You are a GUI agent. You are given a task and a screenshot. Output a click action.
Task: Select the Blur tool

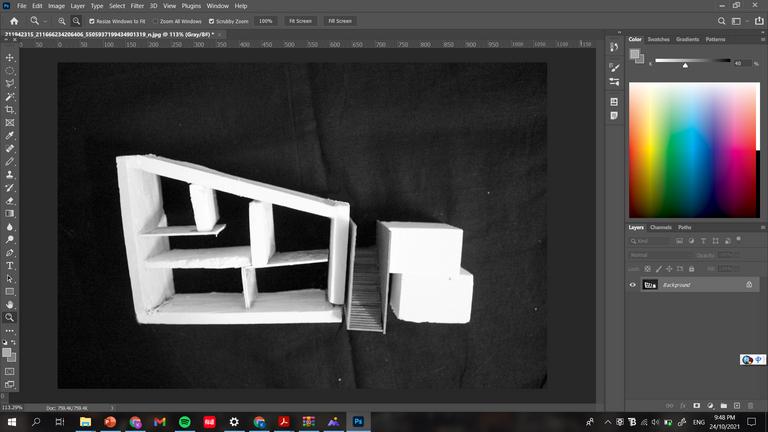[x=10, y=227]
